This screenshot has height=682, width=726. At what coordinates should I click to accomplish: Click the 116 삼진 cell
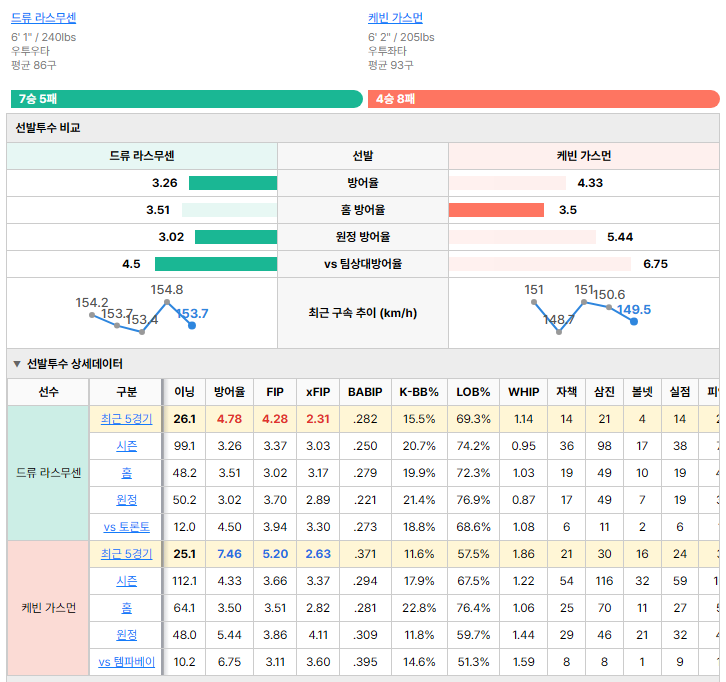coord(604,581)
